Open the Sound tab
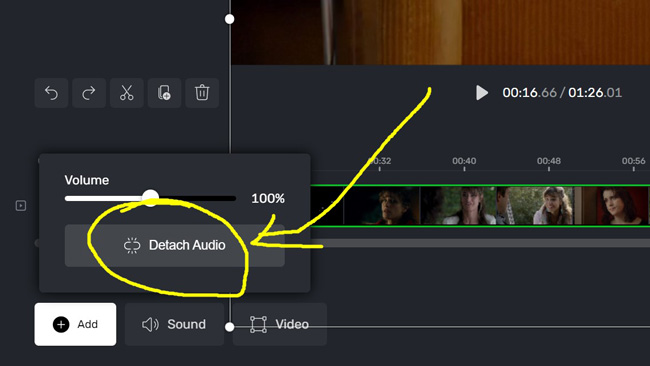Screen dimensions: 650x366 coord(174,324)
